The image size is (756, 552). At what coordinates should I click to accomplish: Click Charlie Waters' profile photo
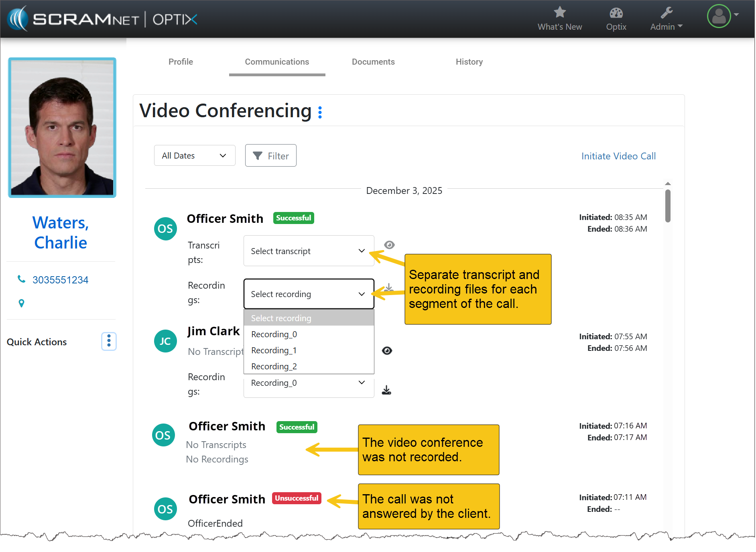(x=62, y=128)
